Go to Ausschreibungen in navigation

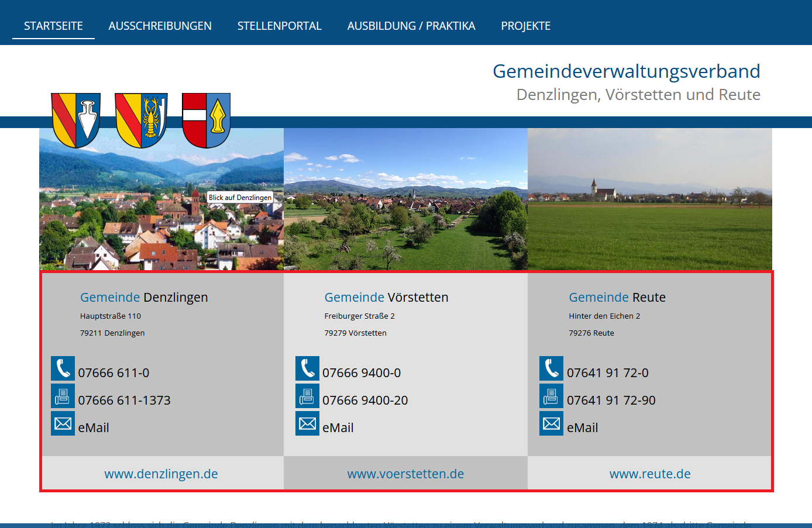[160, 26]
